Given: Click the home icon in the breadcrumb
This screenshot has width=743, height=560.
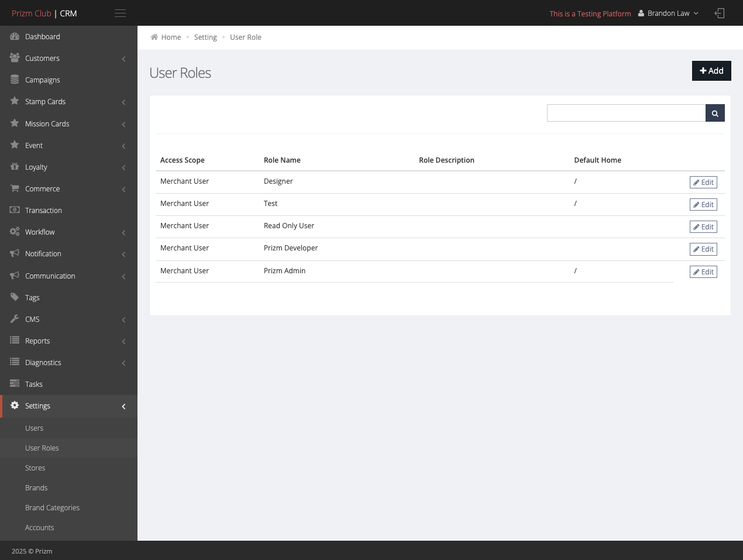Looking at the screenshot, I should [154, 37].
